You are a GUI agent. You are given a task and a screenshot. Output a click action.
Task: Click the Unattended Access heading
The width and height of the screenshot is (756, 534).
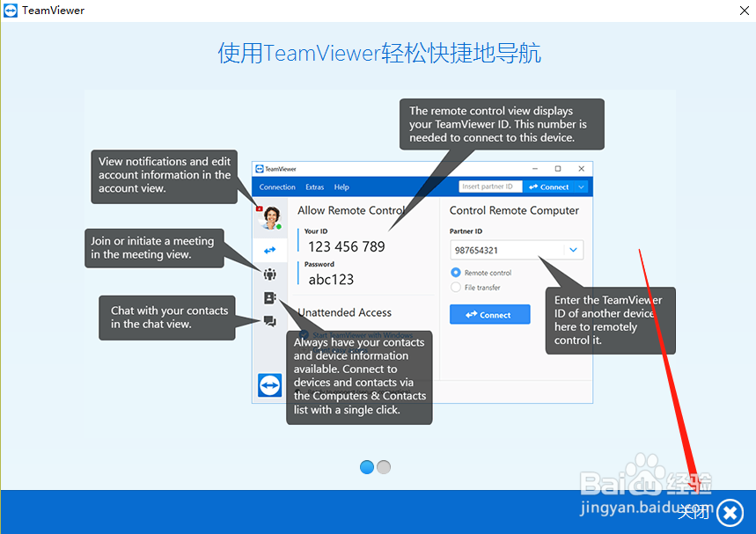[345, 313]
